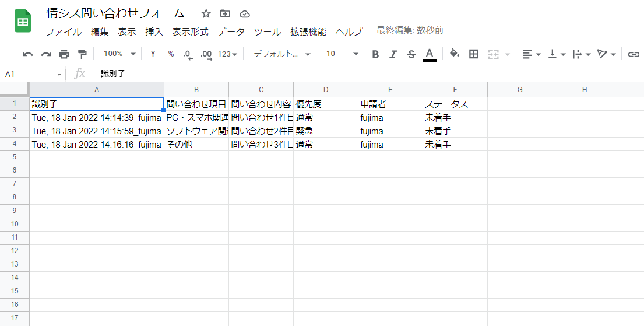Open the Google Sheets home icon

[23, 21]
